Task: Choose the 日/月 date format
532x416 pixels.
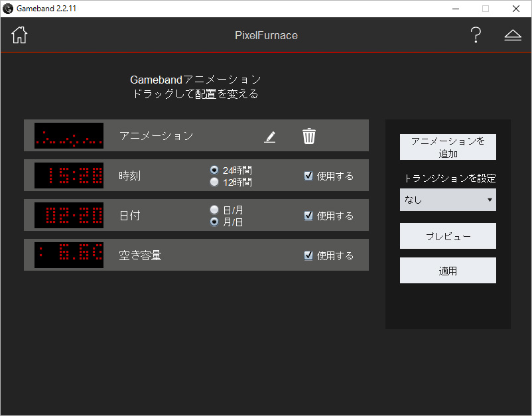Action: click(214, 210)
